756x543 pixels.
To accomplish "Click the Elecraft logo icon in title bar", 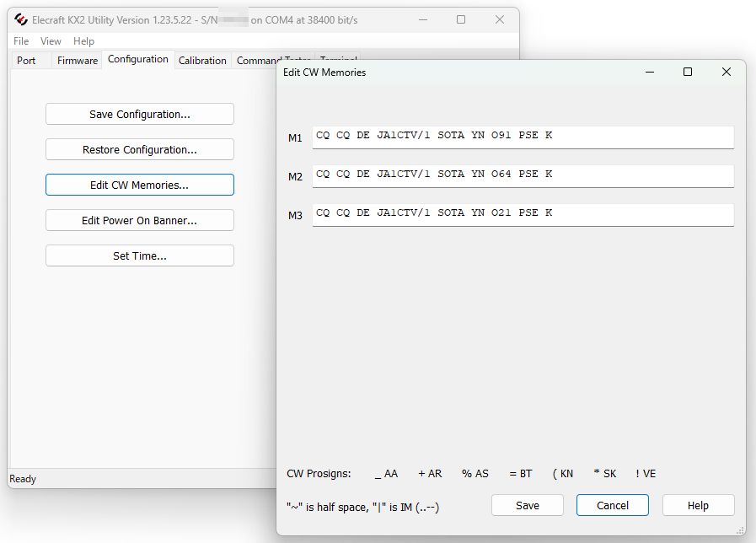I will pos(21,19).
